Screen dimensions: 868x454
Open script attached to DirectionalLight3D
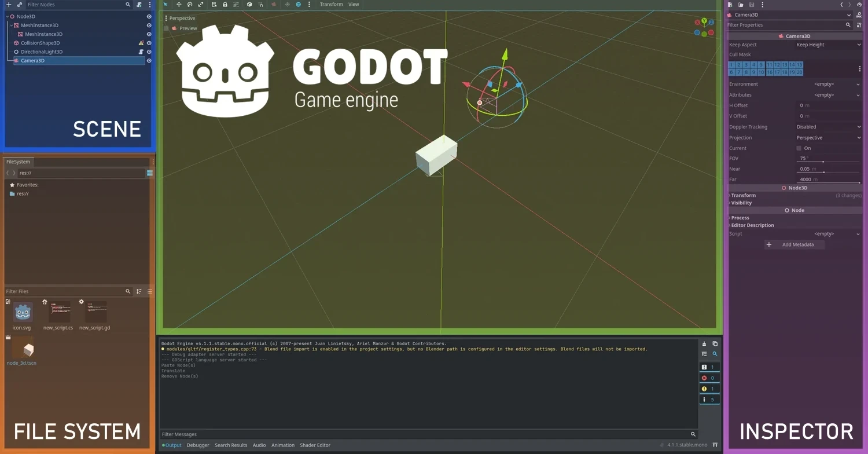(x=141, y=52)
